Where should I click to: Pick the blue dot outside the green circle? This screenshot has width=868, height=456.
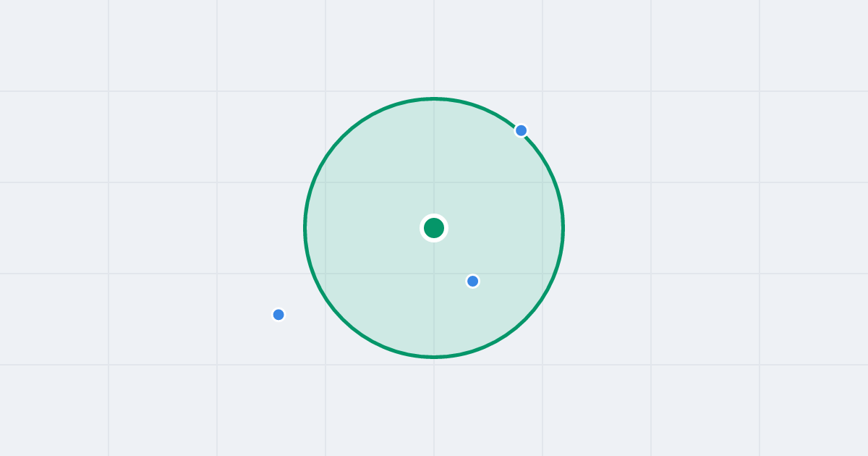click(x=278, y=314)
